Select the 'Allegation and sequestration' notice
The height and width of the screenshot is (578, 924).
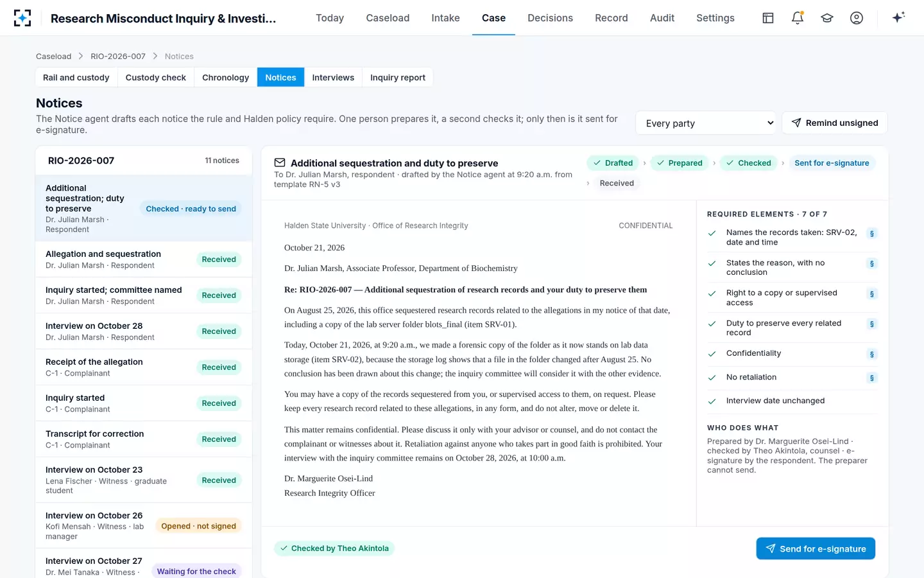click(144, 259)
